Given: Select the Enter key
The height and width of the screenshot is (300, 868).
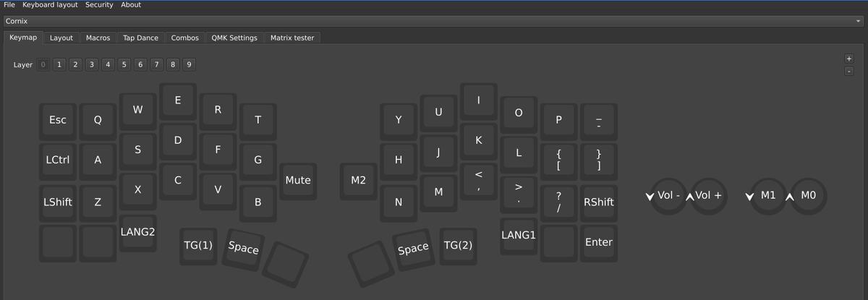Looking at the screenshot, I should (599, 242).
